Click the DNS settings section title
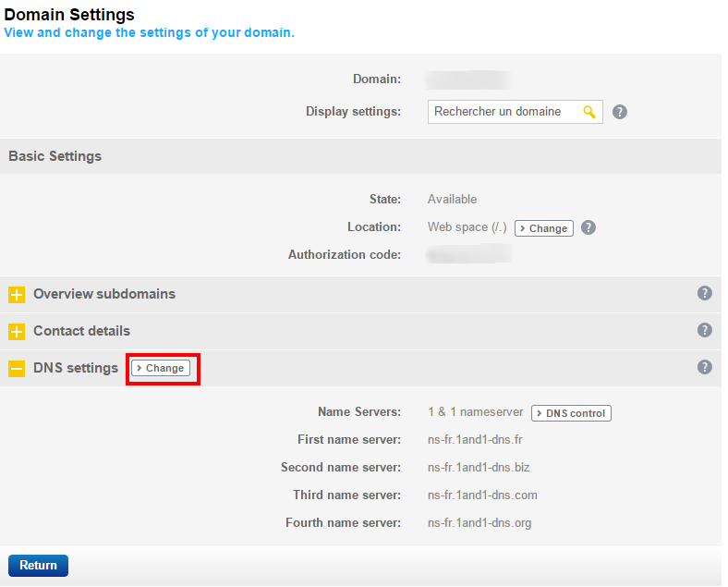Image resolution: width=728 pixels, height=587 pixels. [x=76, y=368]
